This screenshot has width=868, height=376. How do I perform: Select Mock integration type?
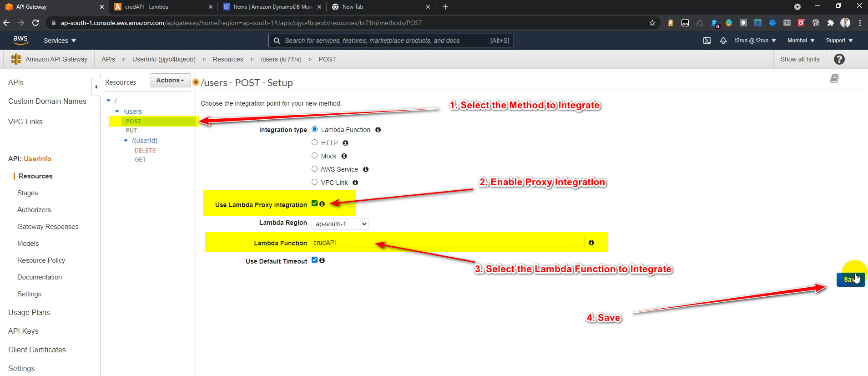314,156
